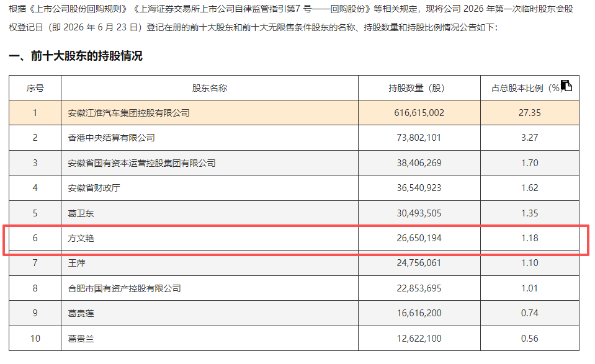Click the rank number 8 cell
This screenshot has width=595, height=364.
click(35, 288)
